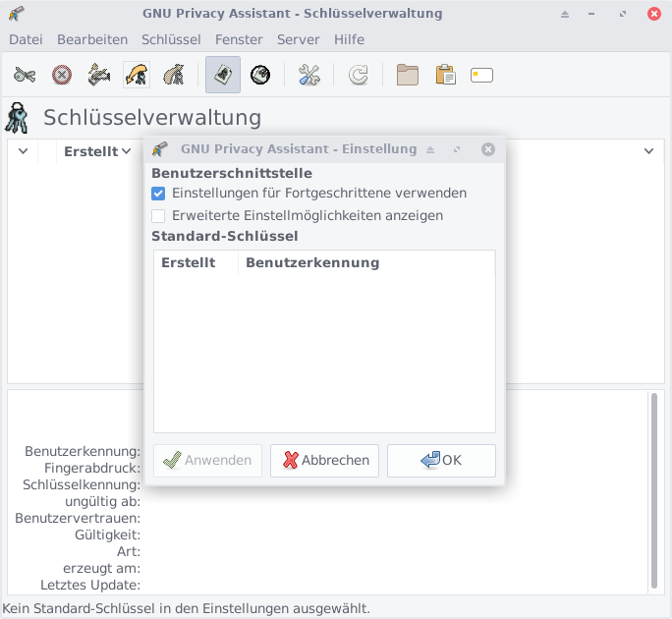Click the details pane vertical scrollbar

pyautogui.click(x=654, y=491)
